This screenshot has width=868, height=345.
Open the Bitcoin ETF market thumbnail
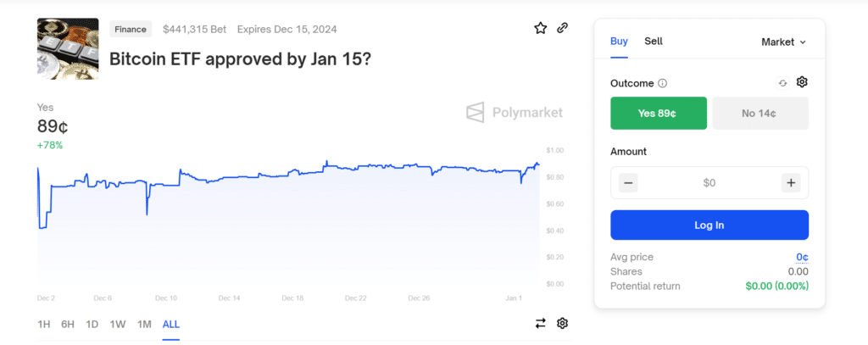tap(68, 48)
